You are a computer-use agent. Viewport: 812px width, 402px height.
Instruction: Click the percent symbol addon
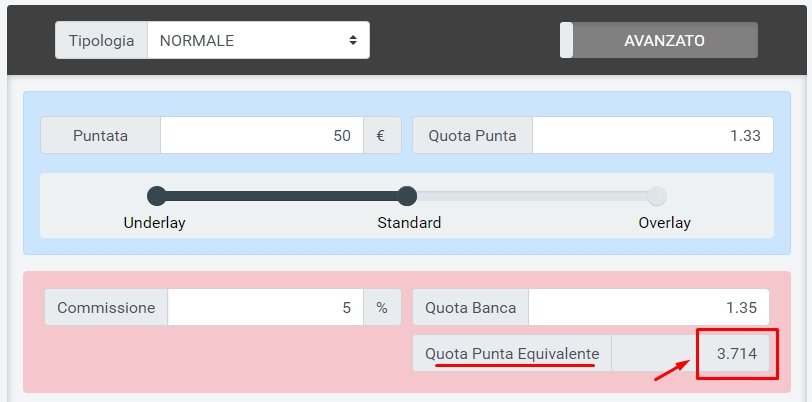click(382, 308)
